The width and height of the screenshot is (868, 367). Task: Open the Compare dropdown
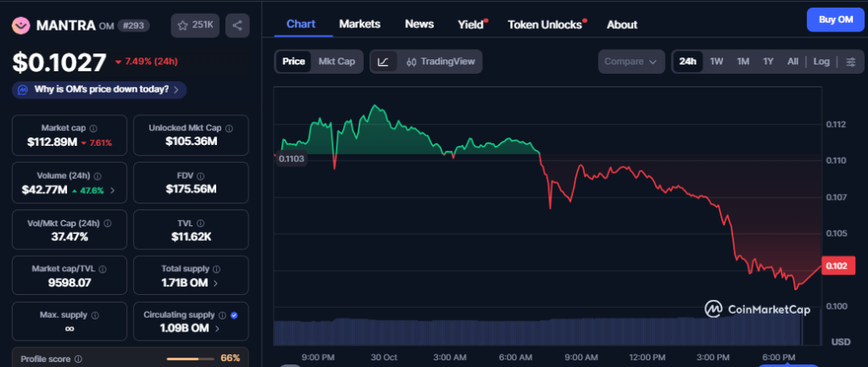(x=631, y=61)
